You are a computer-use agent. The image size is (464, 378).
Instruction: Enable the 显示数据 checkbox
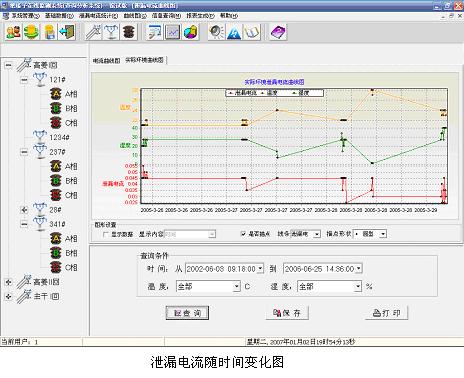click(106, 234)
